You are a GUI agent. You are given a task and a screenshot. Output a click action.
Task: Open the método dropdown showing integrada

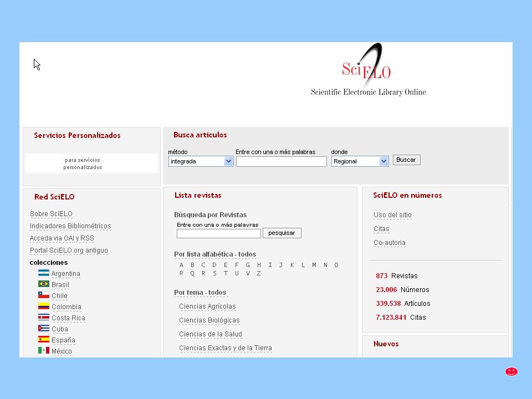pyautogui.click(x=201, y=161)
